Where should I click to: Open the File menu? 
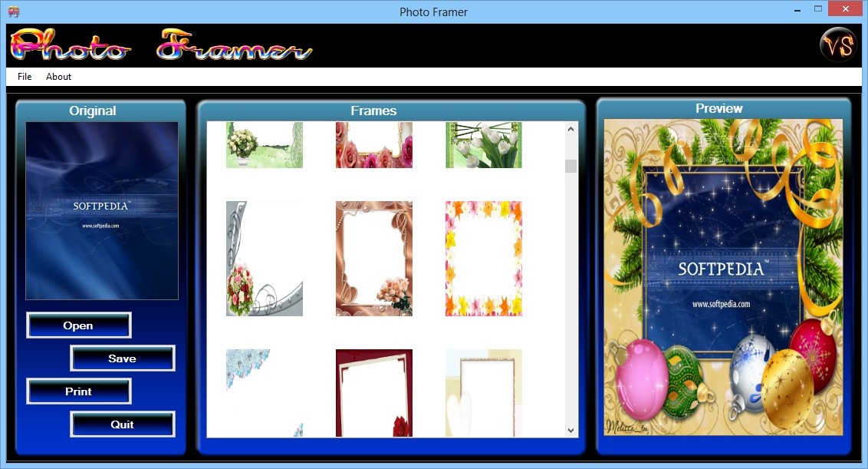[x=25, y=77]
